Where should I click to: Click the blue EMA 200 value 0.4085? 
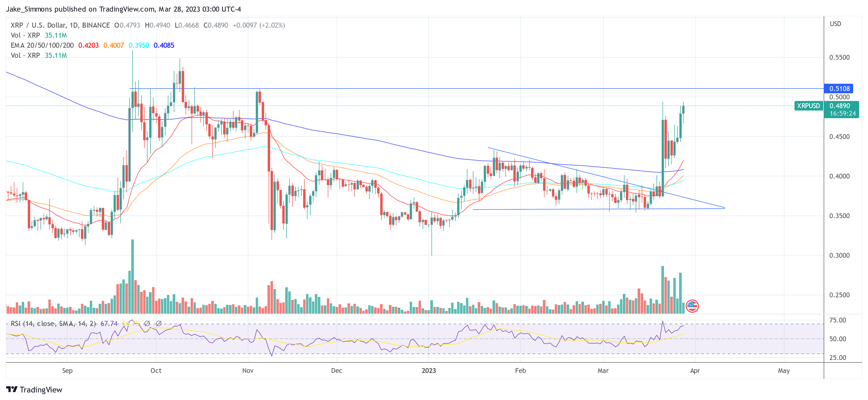164,45
